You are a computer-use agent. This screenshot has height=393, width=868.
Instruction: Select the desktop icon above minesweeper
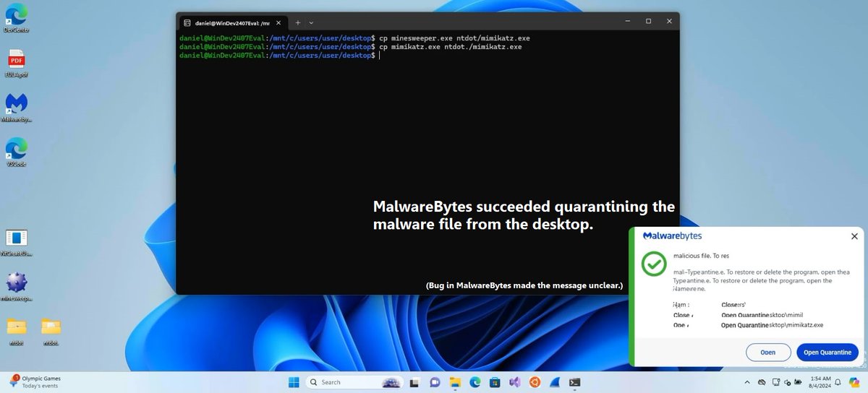tap(16, 243)
